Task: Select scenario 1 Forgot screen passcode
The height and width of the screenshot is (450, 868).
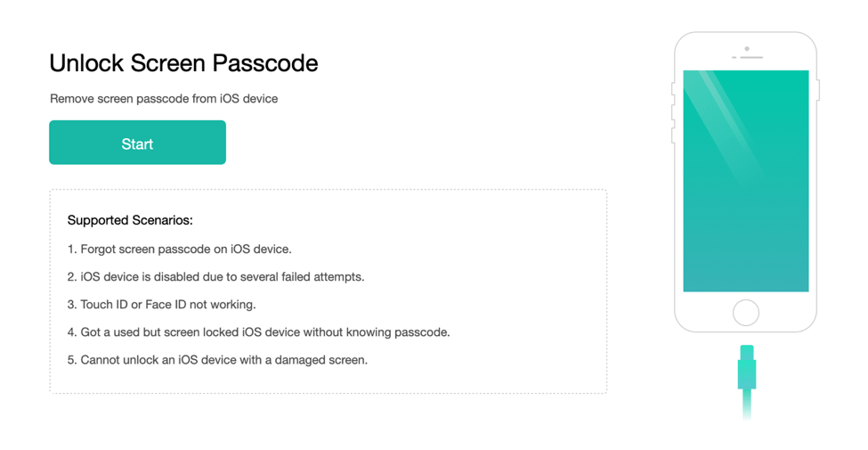Action: 179,250
